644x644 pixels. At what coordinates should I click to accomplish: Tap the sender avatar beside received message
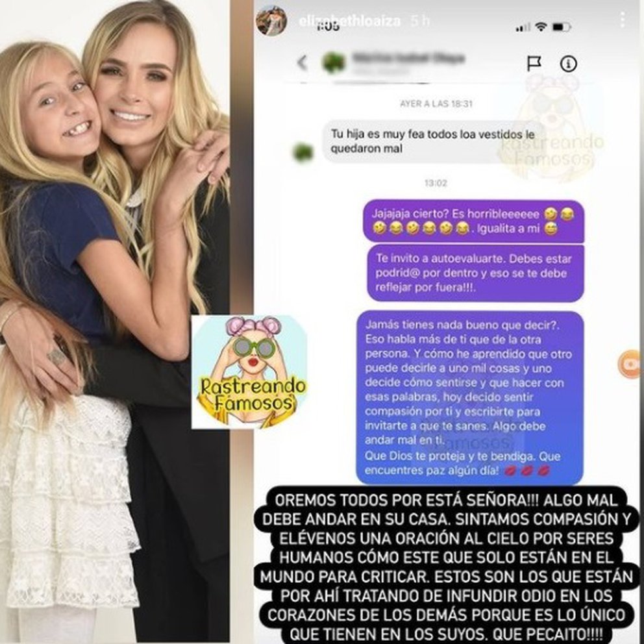point(304,151)
